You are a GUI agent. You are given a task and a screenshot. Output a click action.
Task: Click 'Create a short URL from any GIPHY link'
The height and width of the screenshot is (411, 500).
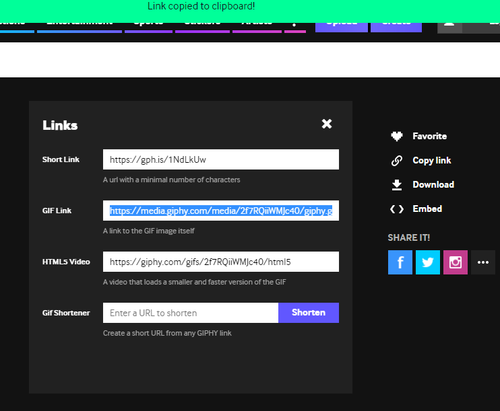click(x=167, y=333)
